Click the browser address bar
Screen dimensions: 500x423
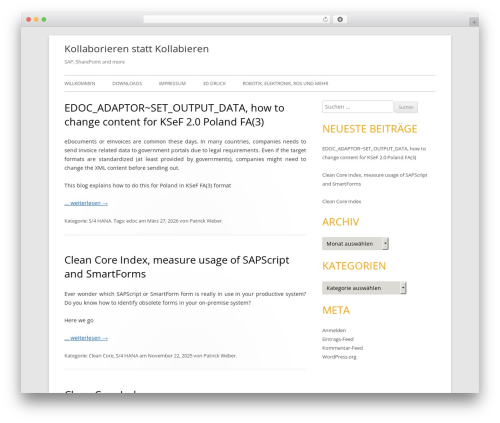click(x=236, y=19)
